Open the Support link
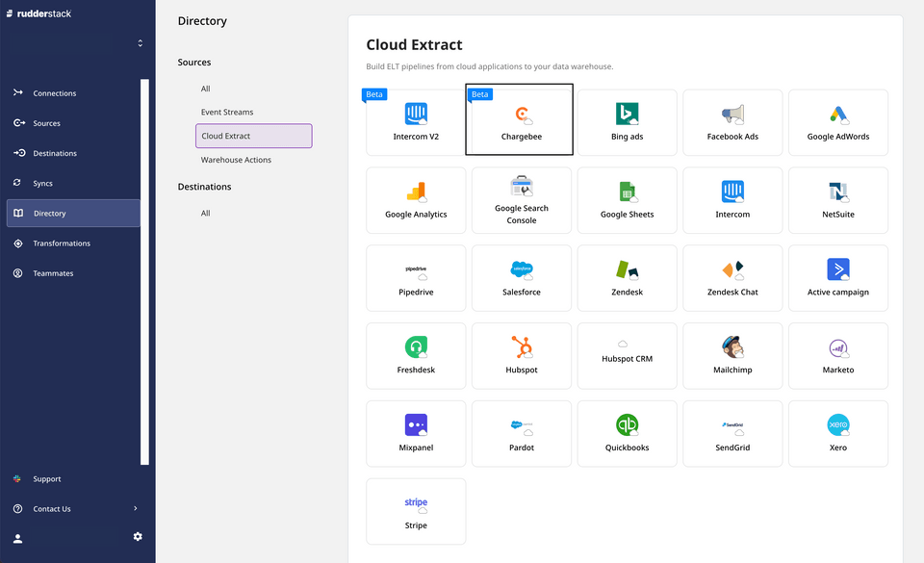This screenshot has width=924, height=563. click(x=46, y=478)
